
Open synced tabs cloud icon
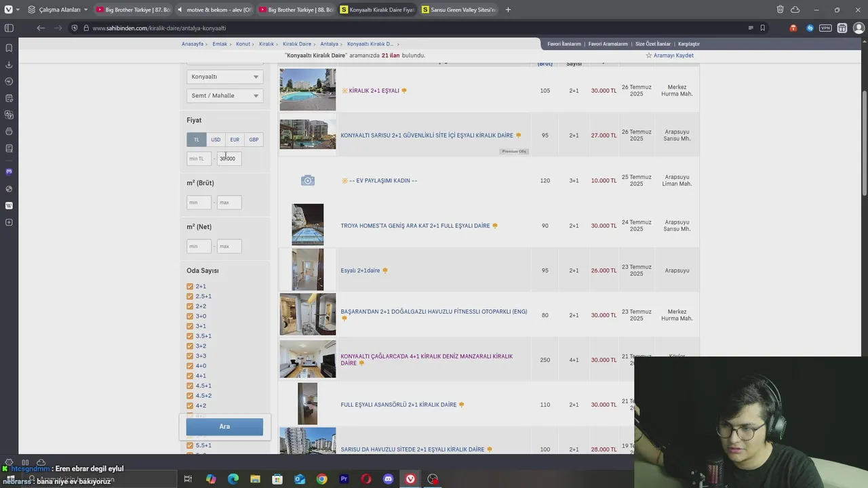point(795,9)
